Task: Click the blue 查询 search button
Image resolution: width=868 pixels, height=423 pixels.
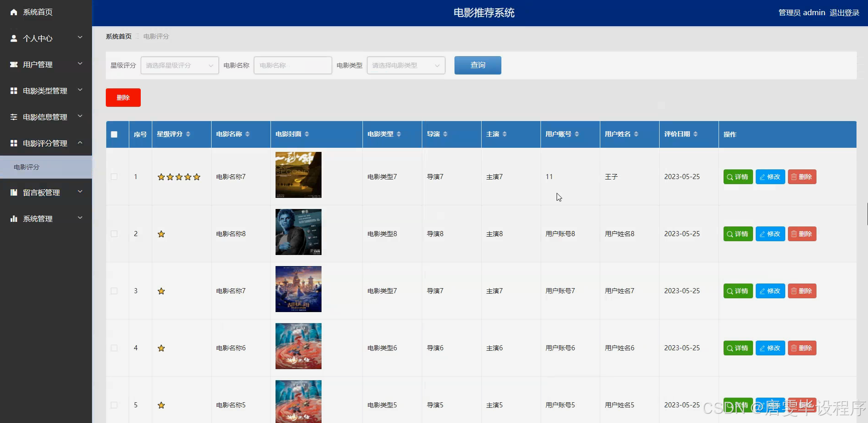Action: (x=478, y=65)
